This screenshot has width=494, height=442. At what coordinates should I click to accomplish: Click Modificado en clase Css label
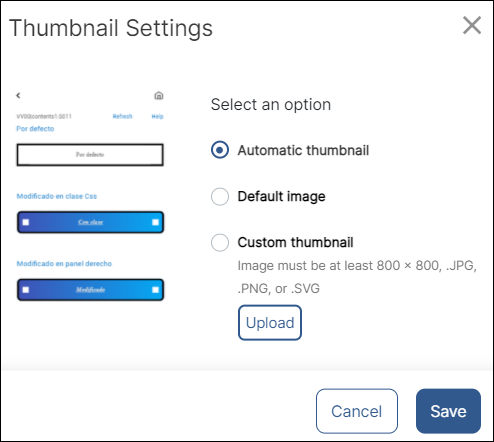click(x=57, y=196)
